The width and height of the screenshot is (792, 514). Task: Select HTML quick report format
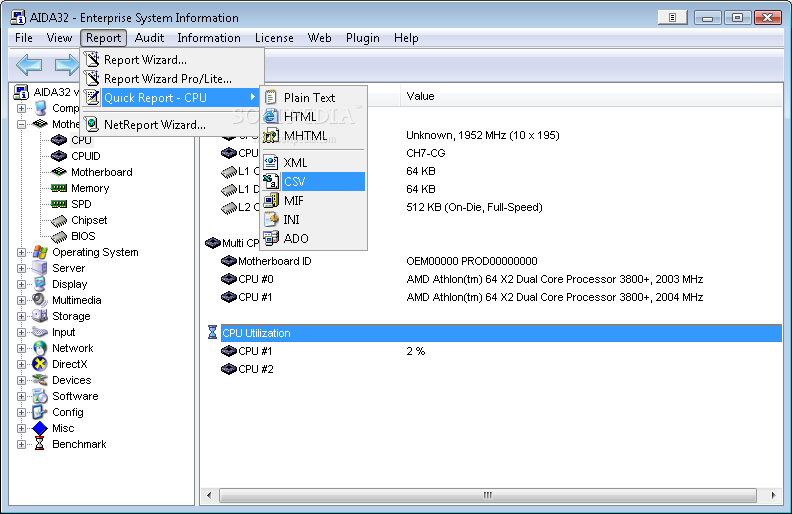click(314, 117)
